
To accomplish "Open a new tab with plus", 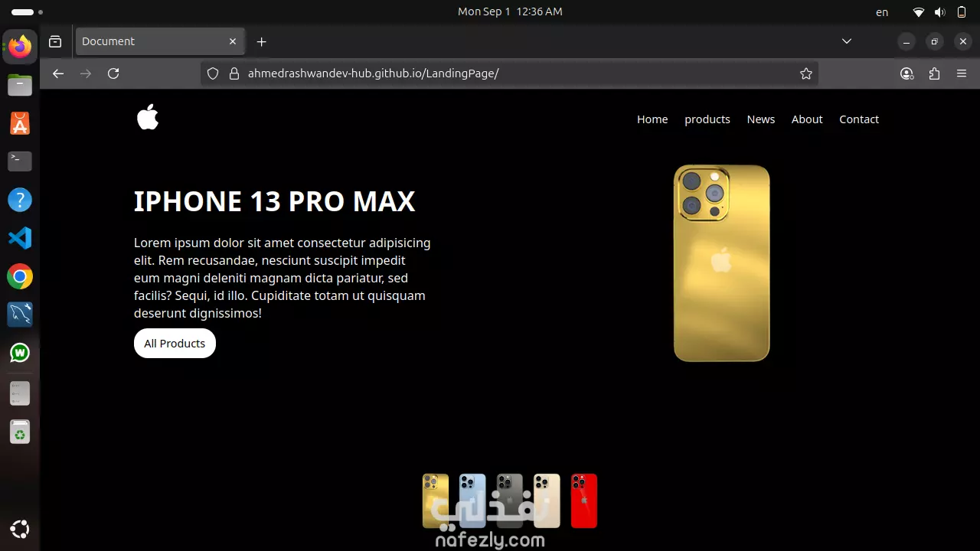I will (x=261, y=41).
